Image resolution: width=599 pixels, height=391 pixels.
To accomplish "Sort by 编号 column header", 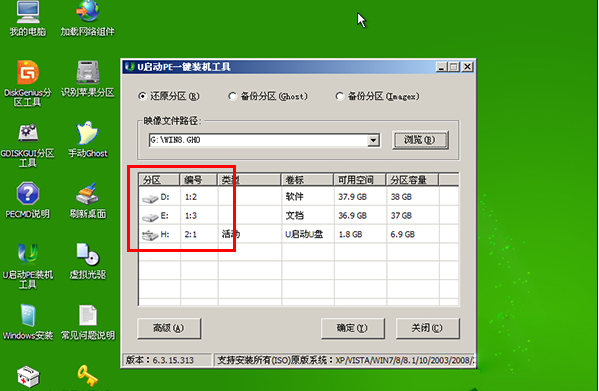I will pos(198,180).
